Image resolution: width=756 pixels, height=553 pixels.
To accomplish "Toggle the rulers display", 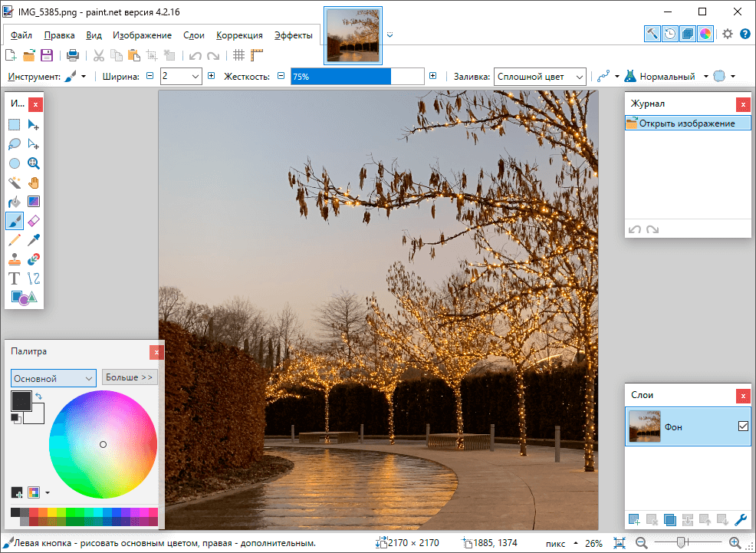I will pos(257,55).
